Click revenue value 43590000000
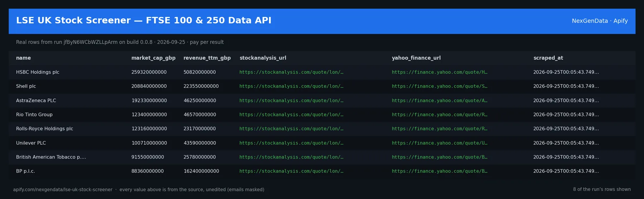Screen dimensions: 644x199 pyautogui.click(x=200, y=143)
